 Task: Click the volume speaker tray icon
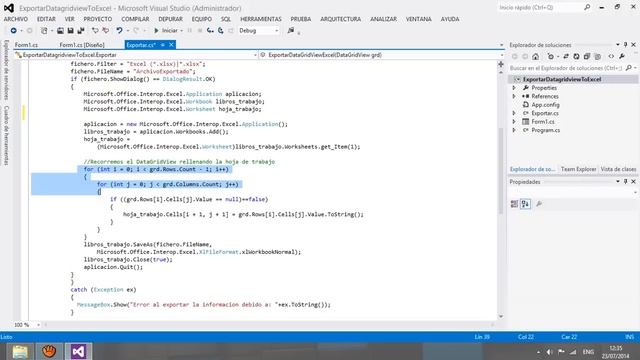pyautogui.click(x=549, y=352)
